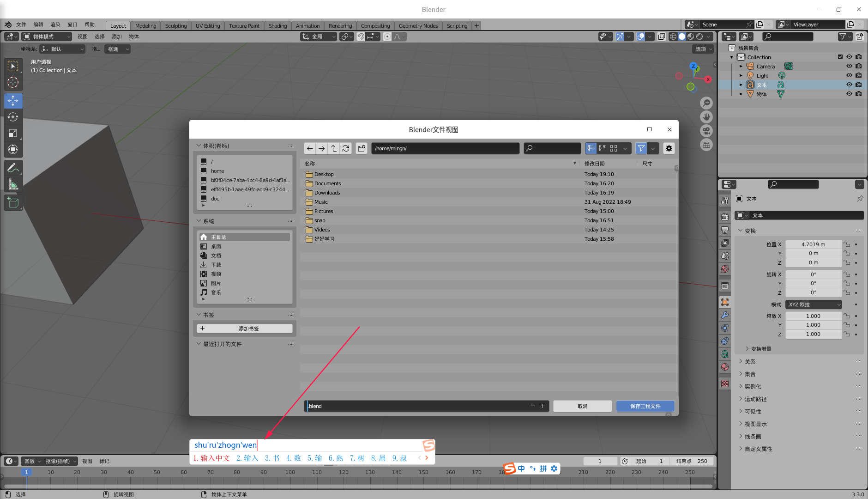Open file browser settings gear

pos(669,148)
